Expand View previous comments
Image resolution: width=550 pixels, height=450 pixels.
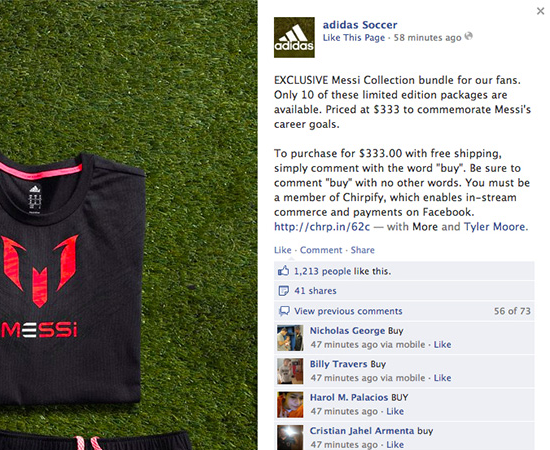click(x=348, y=311)
